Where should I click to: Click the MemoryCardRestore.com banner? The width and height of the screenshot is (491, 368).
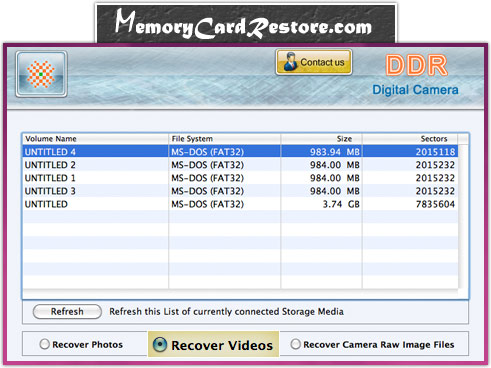(246, 24)
